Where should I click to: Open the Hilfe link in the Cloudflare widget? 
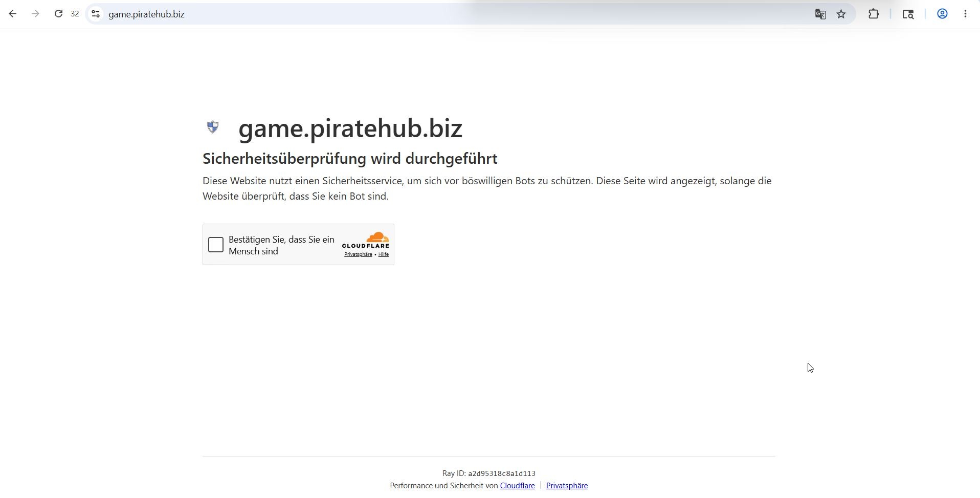click(x=384, y=254)
